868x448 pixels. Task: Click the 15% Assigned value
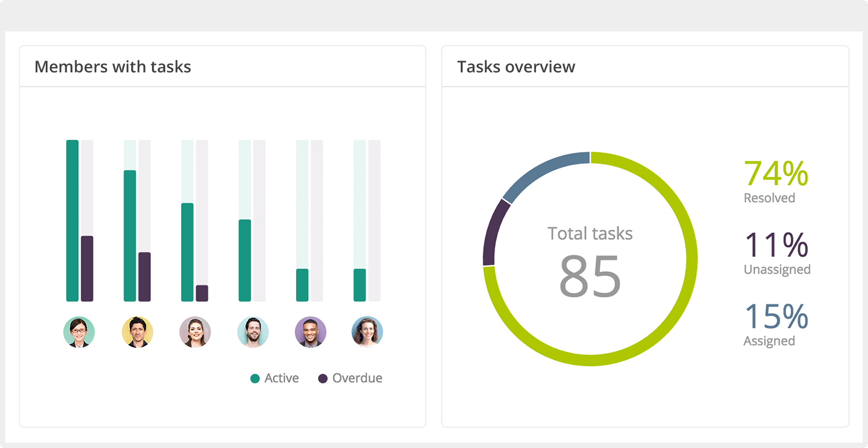776,316
